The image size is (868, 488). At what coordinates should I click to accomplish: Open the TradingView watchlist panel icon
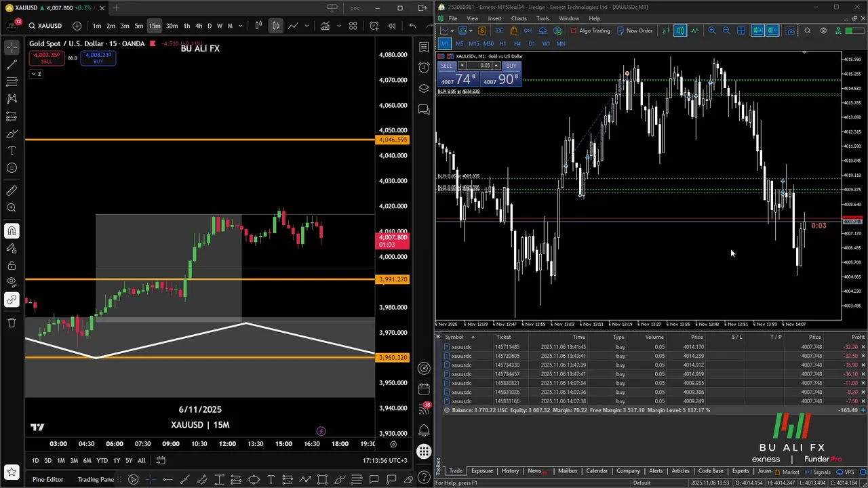[x=424, y=47]
